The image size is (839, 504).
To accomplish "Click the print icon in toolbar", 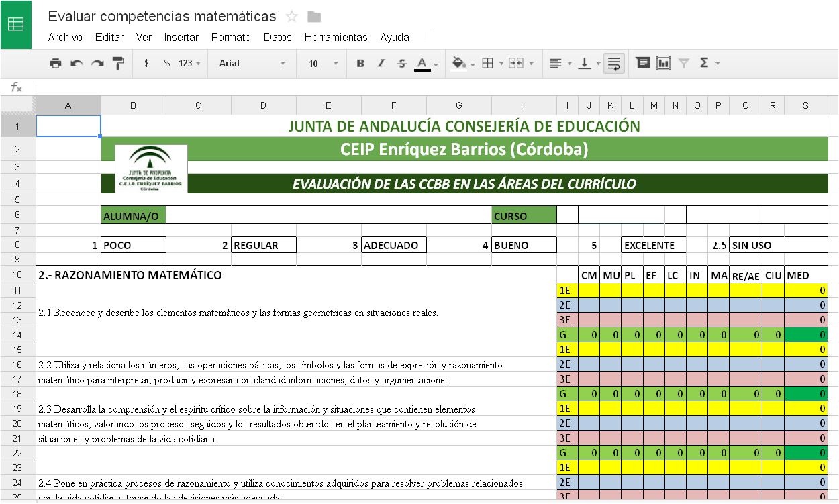I will (x=56, y=63).
